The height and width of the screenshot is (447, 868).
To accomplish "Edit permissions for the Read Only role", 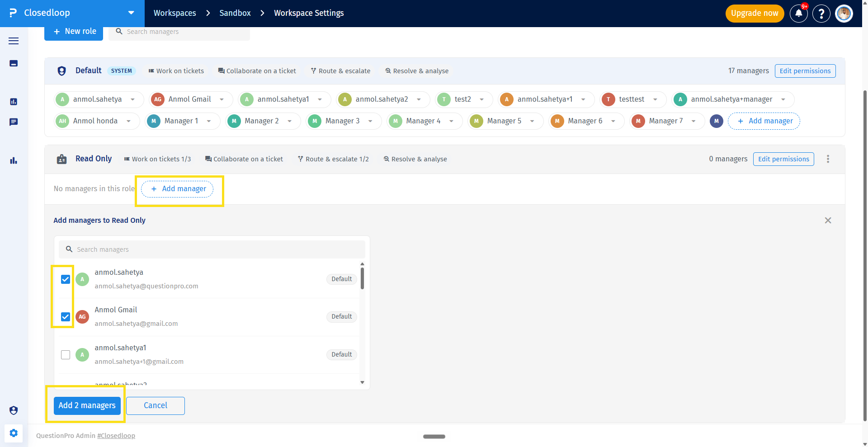I will [783, 159].
